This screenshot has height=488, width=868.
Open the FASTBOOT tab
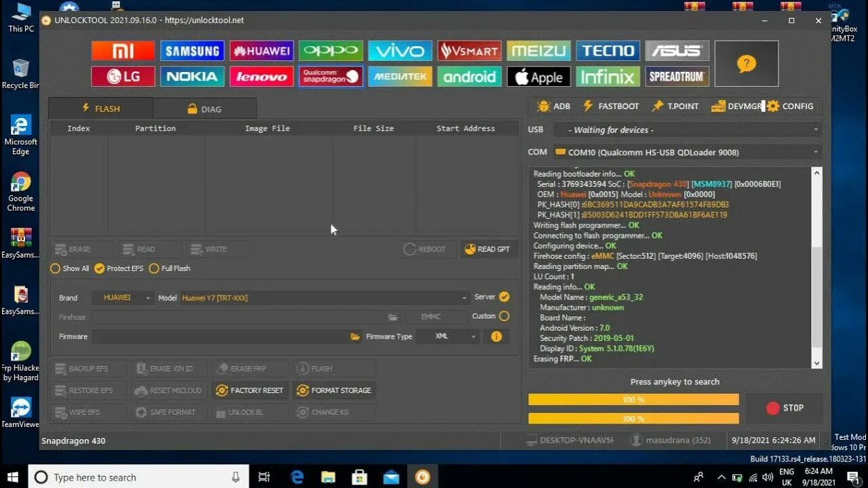[610, 106]
